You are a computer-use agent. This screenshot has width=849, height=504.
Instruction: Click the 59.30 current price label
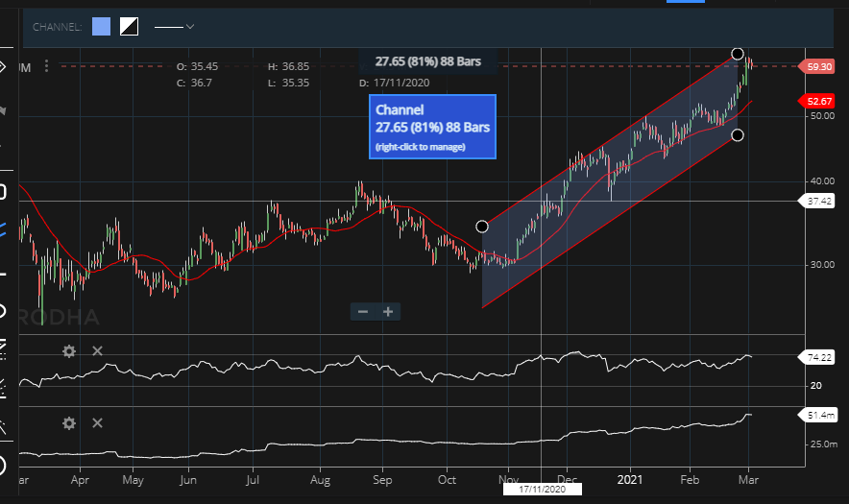(x=817, y=66)
